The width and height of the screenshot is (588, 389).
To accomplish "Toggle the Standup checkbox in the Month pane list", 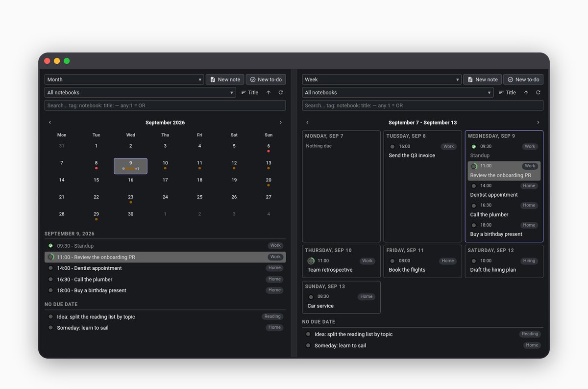I will tap(50, 246).
